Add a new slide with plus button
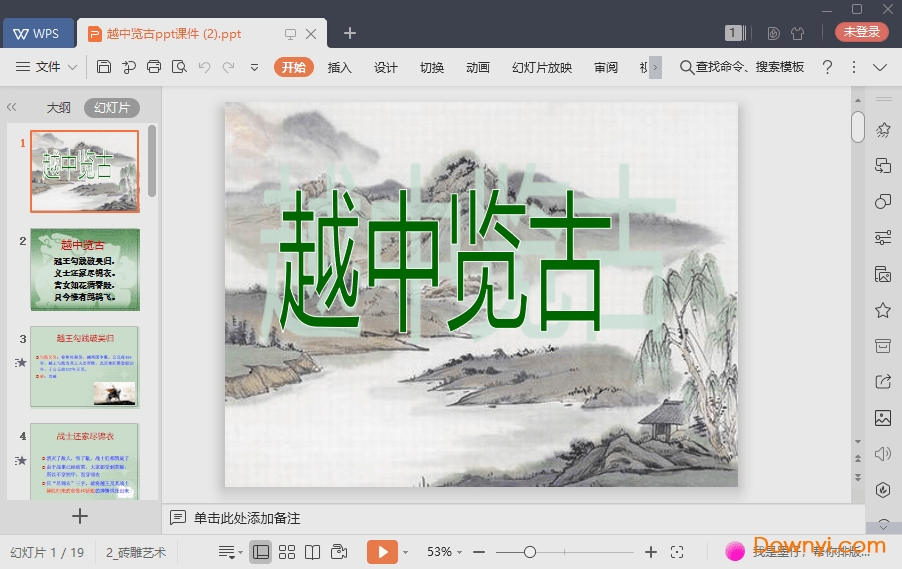902x569 pixels. click(x=80, y=516)
